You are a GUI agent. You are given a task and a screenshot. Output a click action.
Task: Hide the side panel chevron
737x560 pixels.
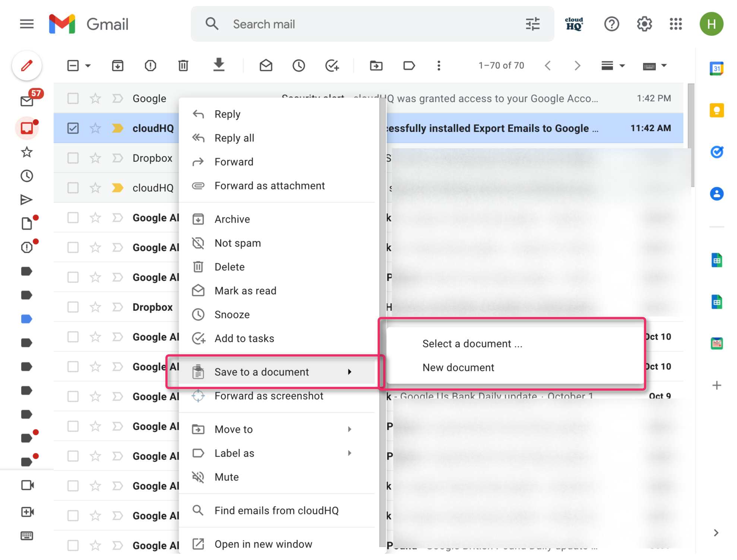716,533
